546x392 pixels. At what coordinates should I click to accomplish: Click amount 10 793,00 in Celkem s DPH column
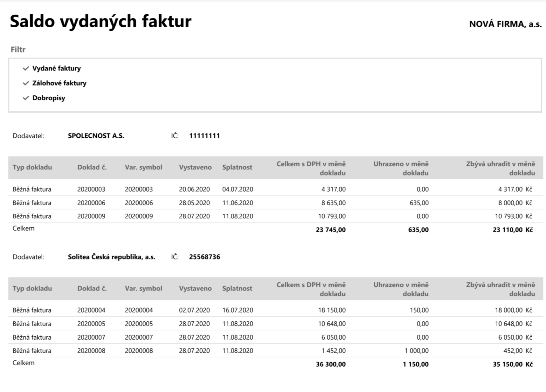[x=332, y=216]
